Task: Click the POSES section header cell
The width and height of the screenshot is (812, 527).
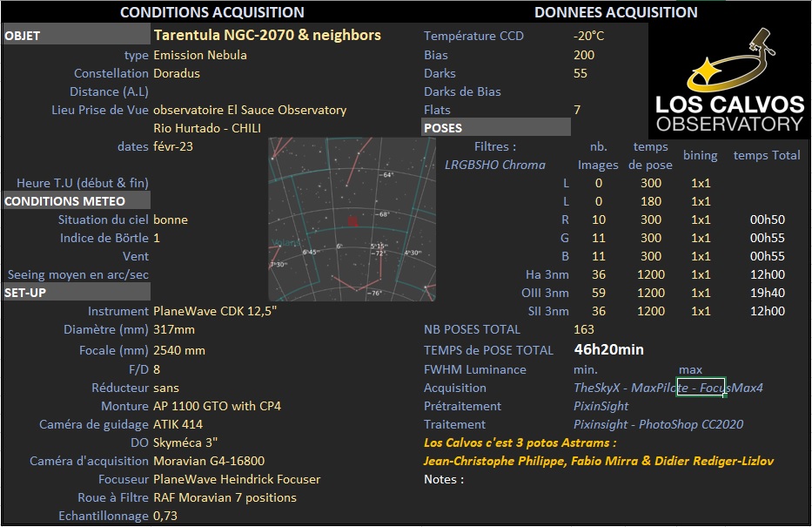Action: [496, 127]
